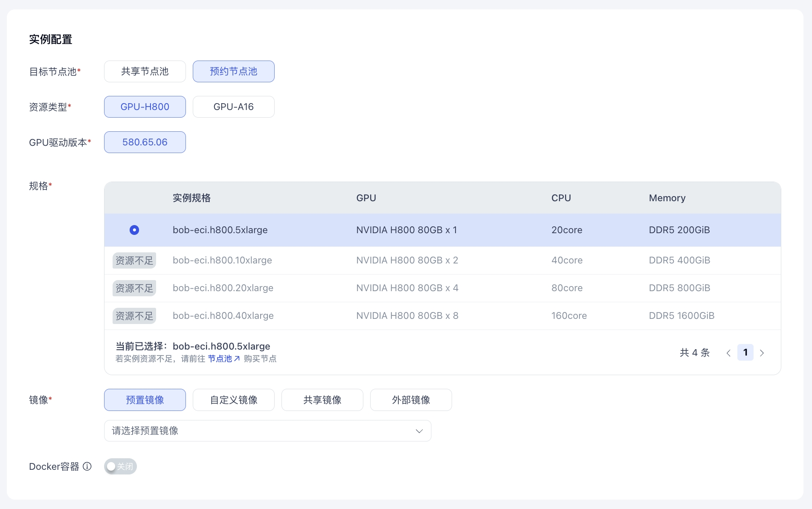Select the 预约节点池 option

click(x=233, y=72)
